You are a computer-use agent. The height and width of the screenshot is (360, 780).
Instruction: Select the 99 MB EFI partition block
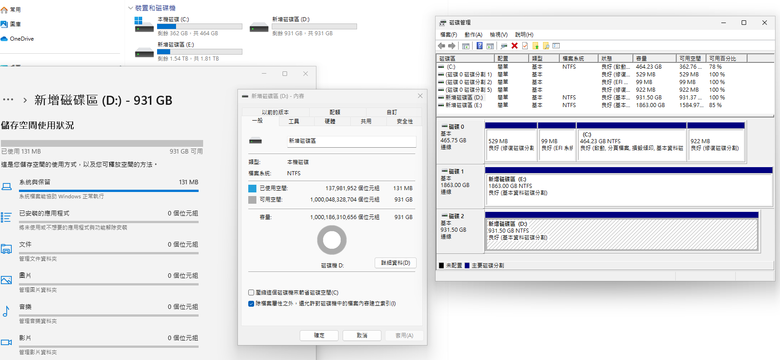pyautogui.click(x=557, y=142)
